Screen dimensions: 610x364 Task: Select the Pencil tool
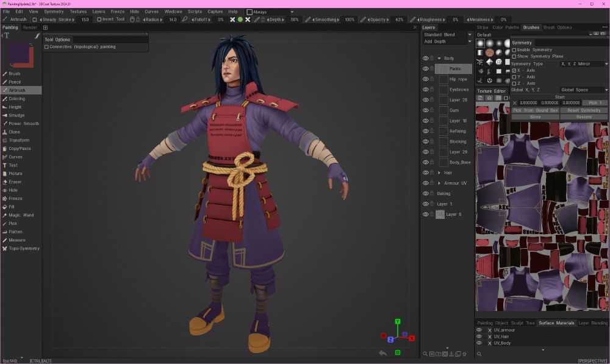(15, 82)
